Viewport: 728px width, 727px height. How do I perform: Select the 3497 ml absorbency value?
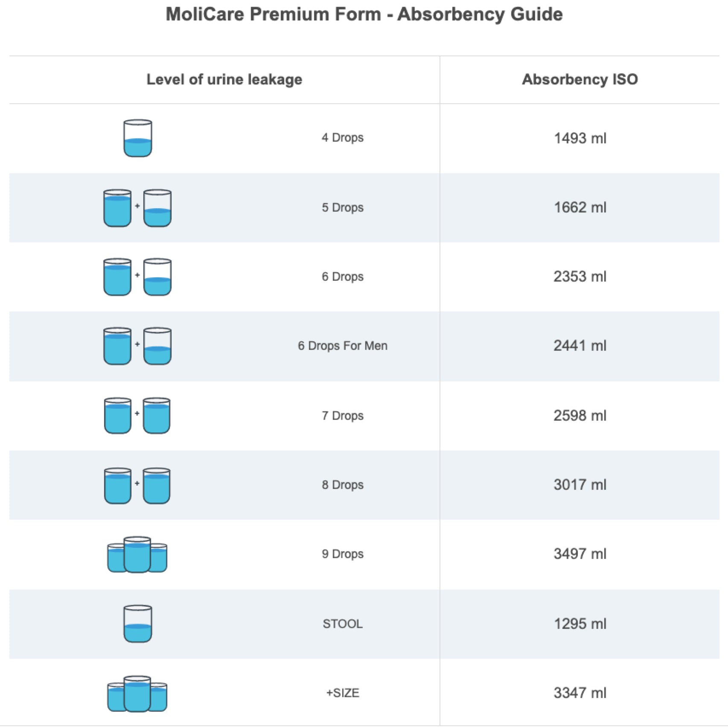click(580, 554)
